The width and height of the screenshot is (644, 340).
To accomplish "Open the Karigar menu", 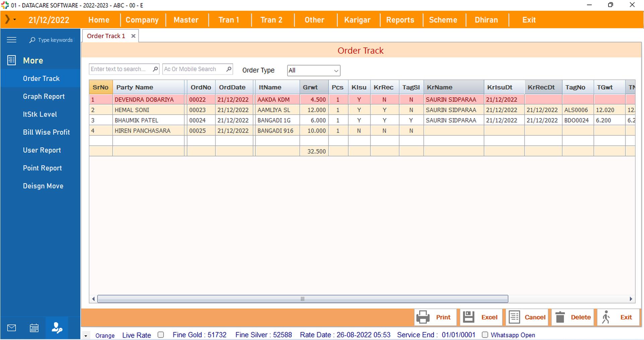I will (357, 20).
